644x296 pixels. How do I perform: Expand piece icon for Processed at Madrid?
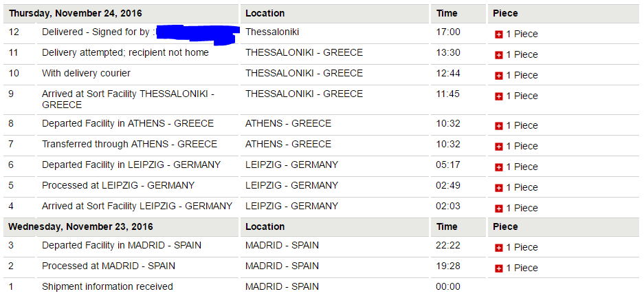click(498, 268)
